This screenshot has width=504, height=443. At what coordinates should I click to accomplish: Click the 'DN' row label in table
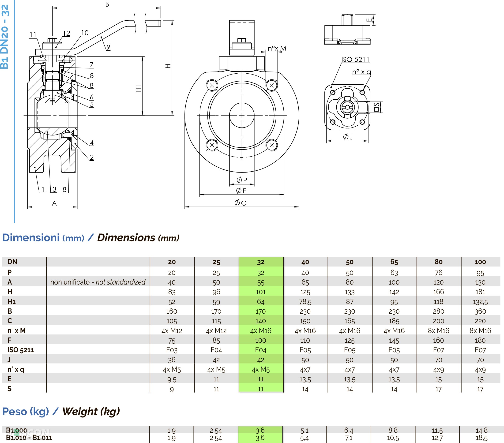(12, 262)
